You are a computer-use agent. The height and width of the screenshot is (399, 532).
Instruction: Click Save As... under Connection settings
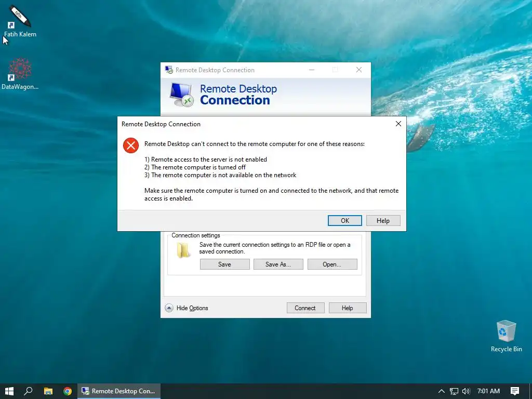click(278, 264)
